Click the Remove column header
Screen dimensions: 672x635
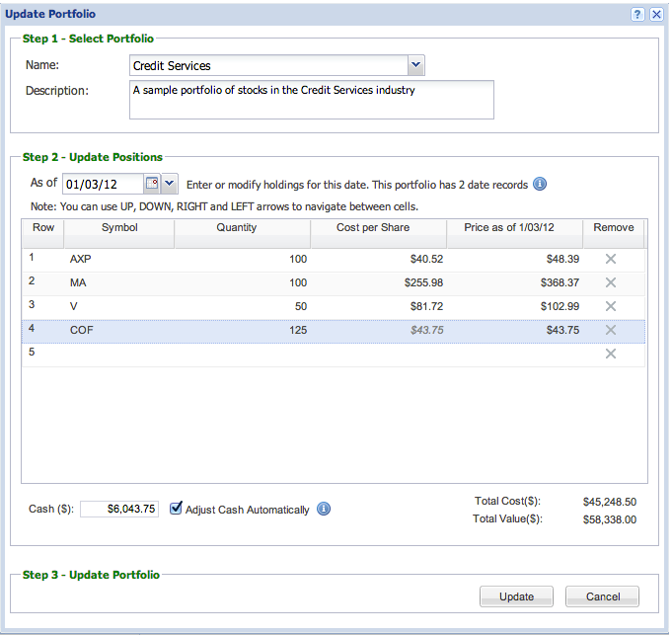(x=614, y=234)
